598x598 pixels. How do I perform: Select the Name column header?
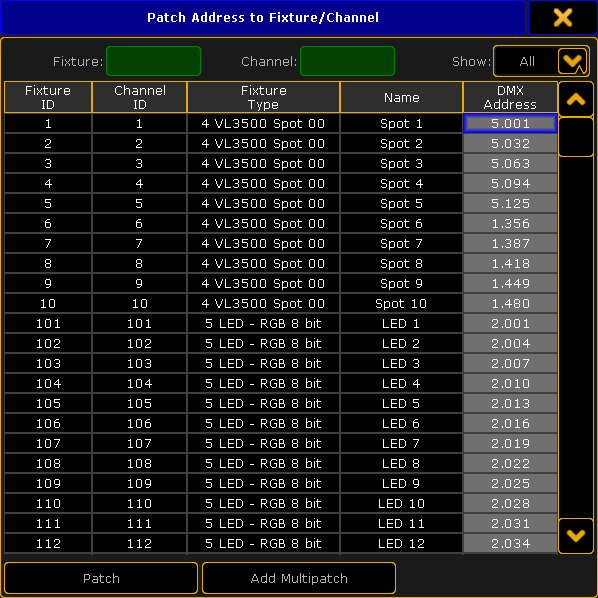(401, 97)
